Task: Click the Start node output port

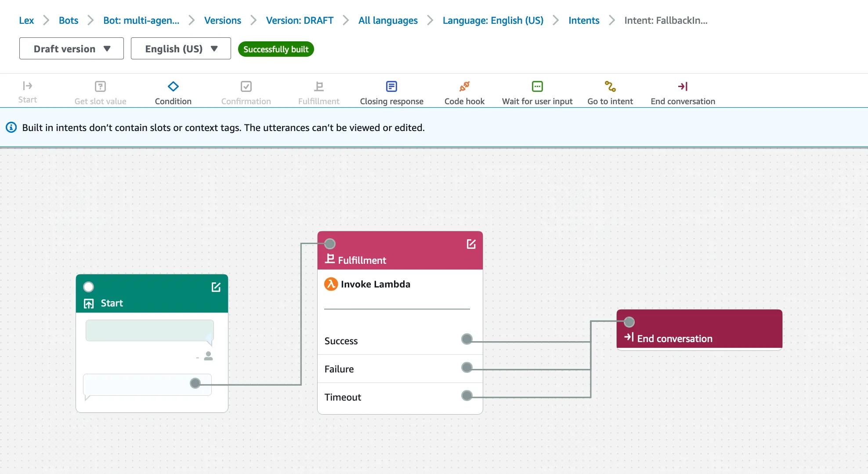Action: [195, 383]
